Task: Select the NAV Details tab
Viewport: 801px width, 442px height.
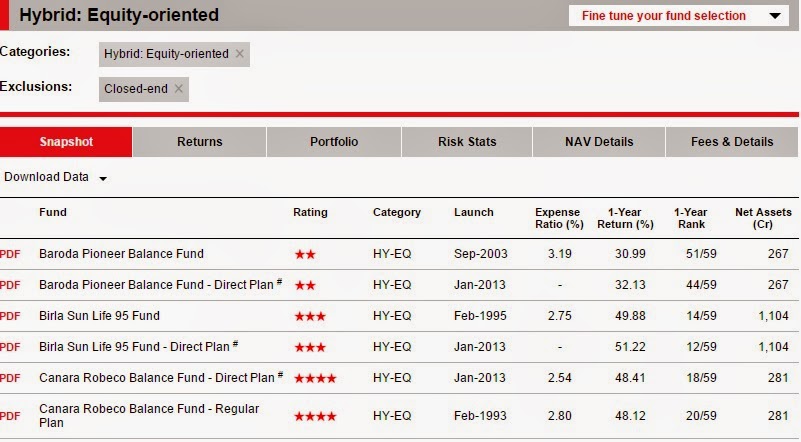Action: 598,142
